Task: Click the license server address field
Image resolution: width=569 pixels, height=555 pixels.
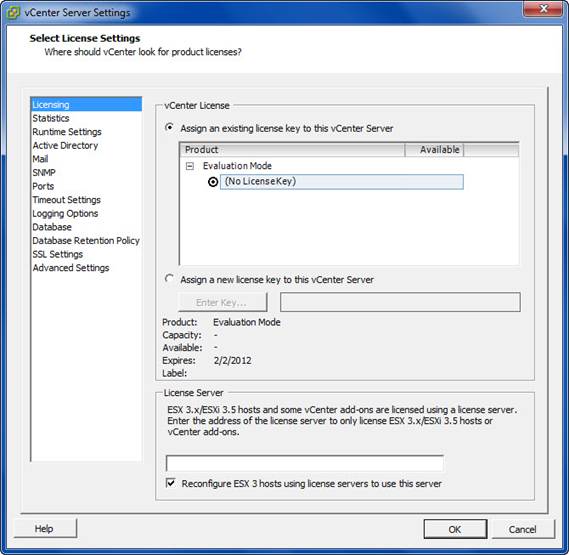Action: [305, 464]
